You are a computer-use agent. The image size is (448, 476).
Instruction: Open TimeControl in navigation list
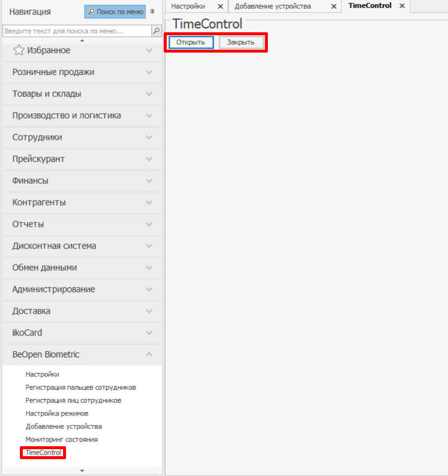(x=43, y=453)
